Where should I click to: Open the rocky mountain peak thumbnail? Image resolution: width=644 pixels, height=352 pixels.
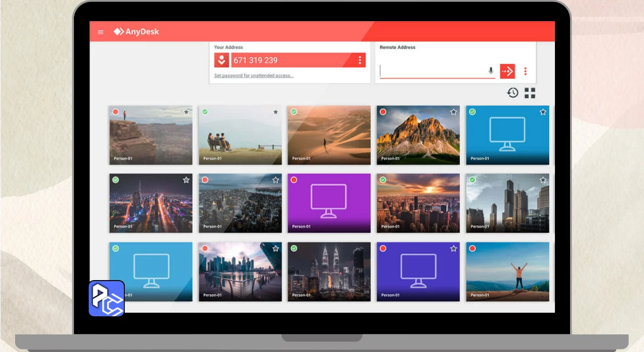(x=418, y=135)
